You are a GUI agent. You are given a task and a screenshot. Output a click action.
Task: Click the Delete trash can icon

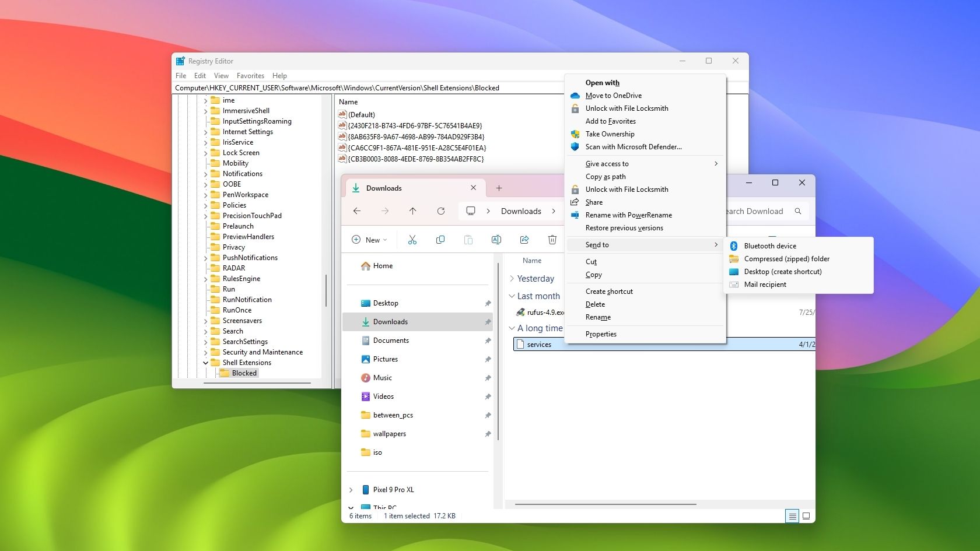click(x=552, y=240)
